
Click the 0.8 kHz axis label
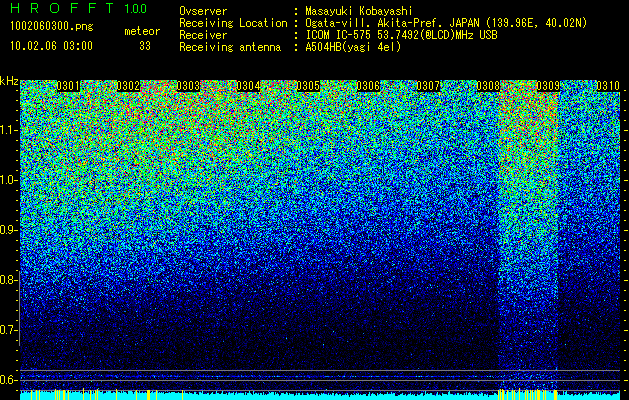(x=9, y=280)
